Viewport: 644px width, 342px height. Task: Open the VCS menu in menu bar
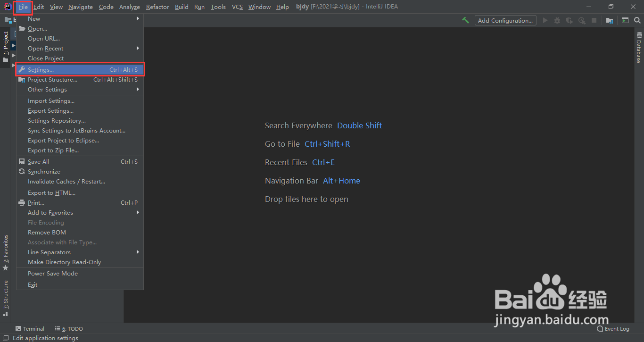pos(237,7)
